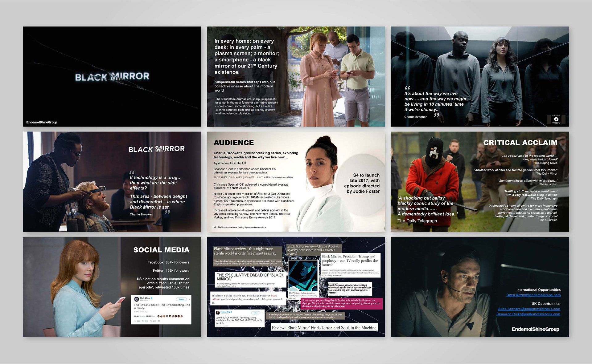Click the EndemolShineGroup logo on contact slide
The image size is (592, 364).
(536, 329)
